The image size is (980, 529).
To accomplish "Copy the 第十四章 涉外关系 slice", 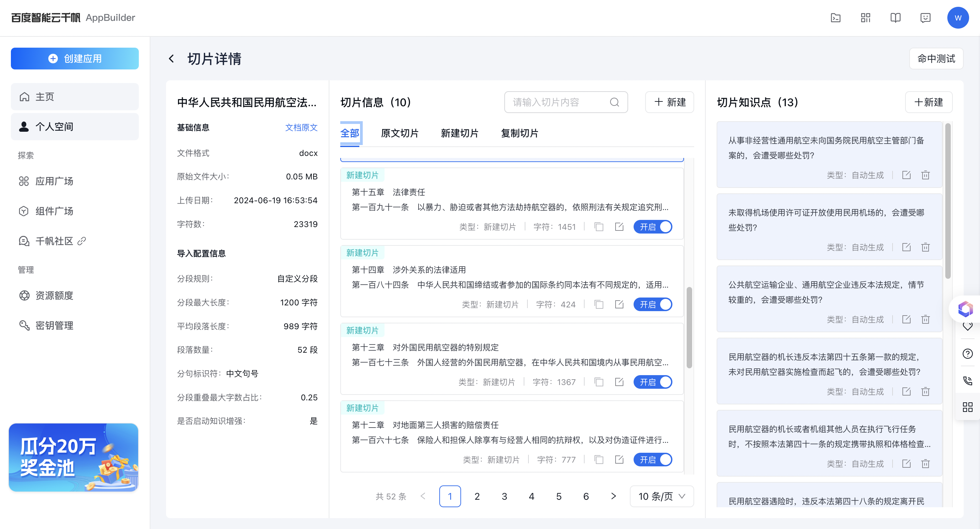I will pos(599,304).
